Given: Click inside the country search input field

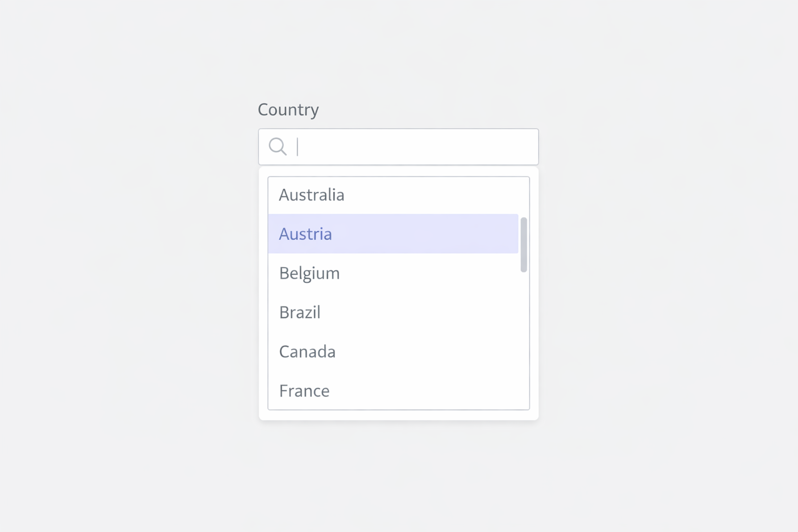Looking at the screenshot, I should (x=390, y=147).
